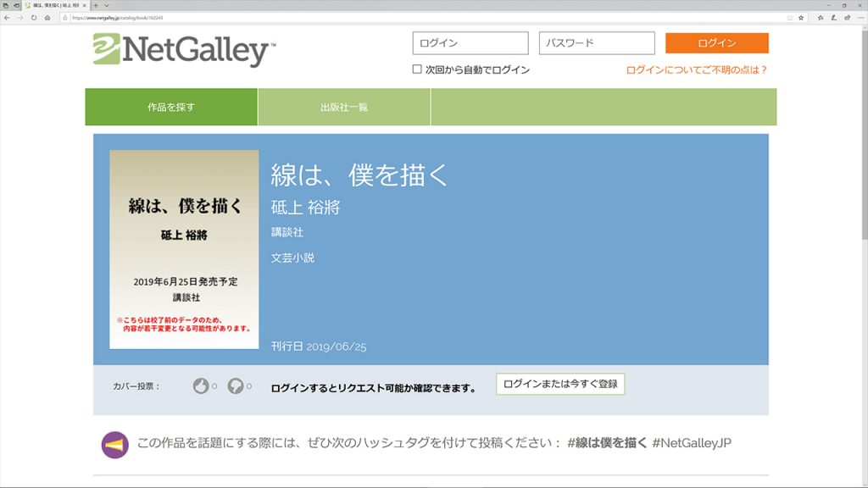This screenshot has width=868, height=488.
Task: Click the 刊行日 2019/06/25 text
Action: 319,347
